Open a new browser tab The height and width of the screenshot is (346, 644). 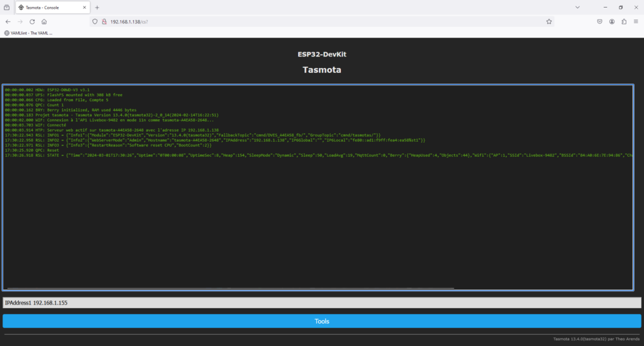pyautogui.click(x=97, y=7)
